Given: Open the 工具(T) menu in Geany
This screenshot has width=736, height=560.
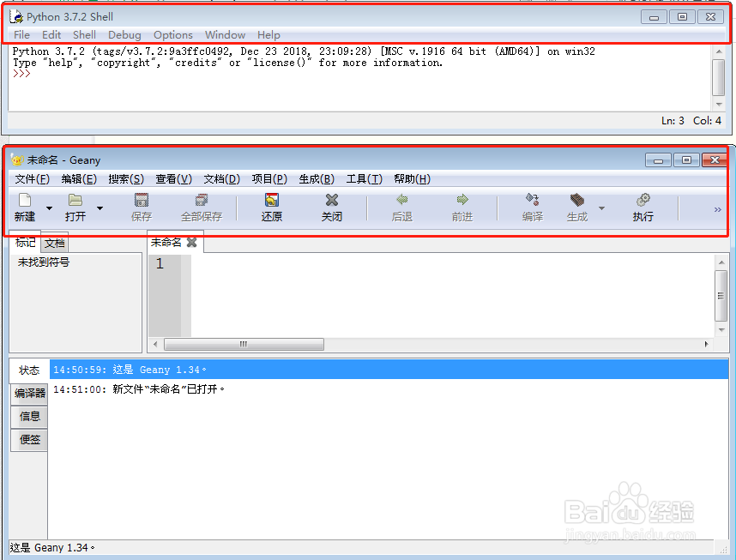Looking at the screenshot, I should (x=365, y=179).
